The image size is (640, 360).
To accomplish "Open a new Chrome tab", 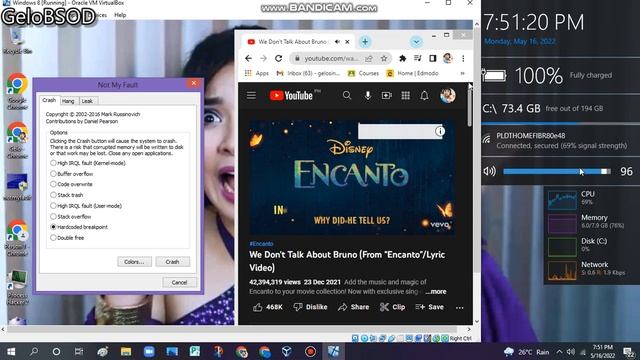I will point(365,42).
